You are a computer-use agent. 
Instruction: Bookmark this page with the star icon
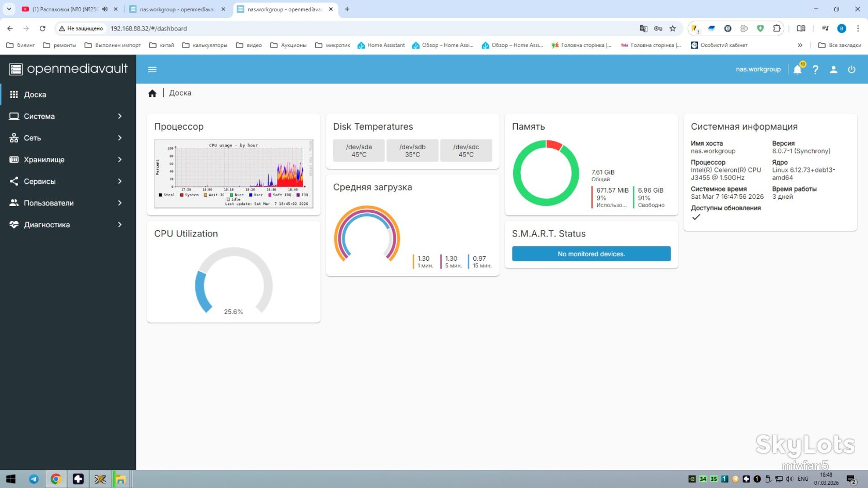pyautogui.click(x=673, y=28)
